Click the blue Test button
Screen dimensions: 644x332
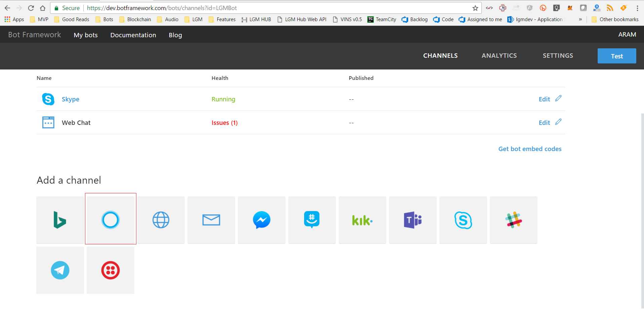tap(617, 56)
